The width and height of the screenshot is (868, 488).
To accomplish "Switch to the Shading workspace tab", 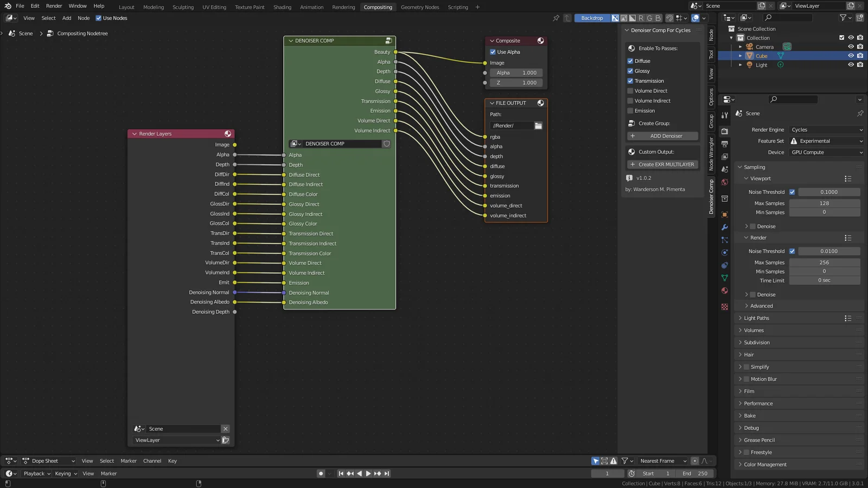I will [x=282, y=7].
